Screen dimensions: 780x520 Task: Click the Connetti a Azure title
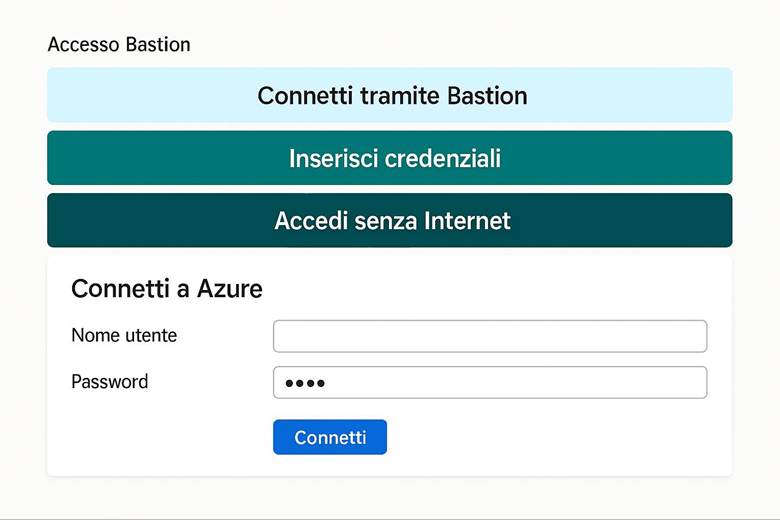(x=167, y=290)
